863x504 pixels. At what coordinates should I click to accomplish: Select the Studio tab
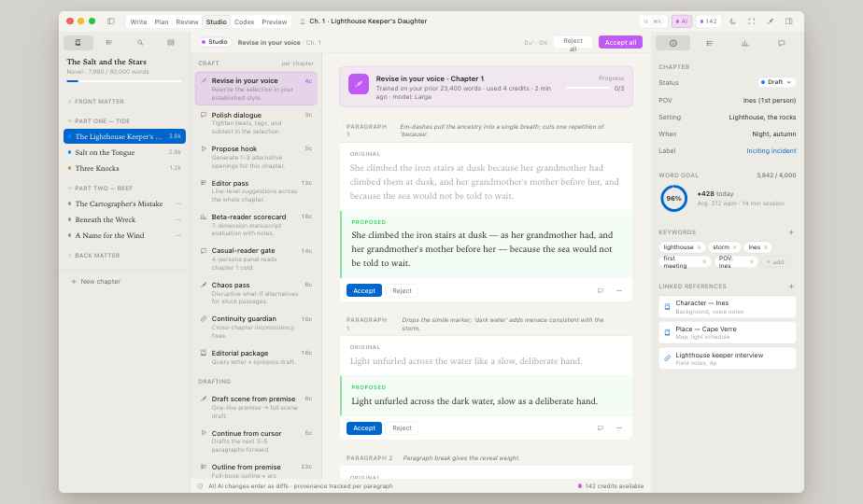pos(217,21)
